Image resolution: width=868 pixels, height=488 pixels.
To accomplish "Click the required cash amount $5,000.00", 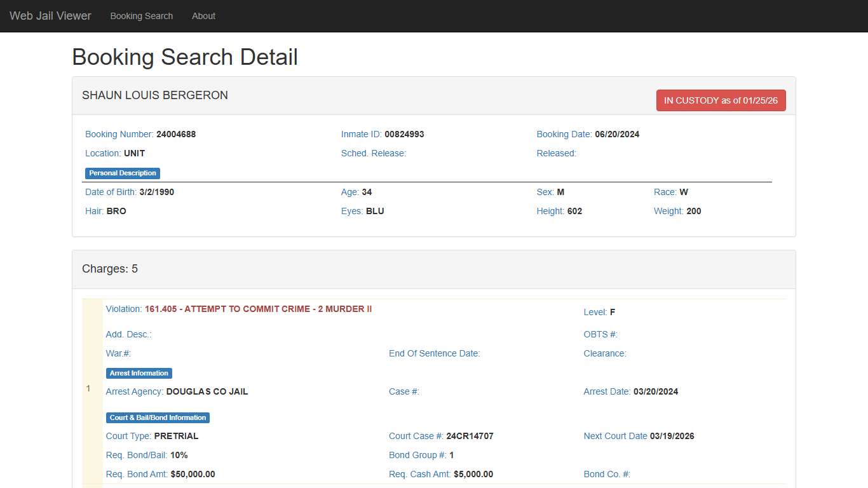I will point(473,474).
